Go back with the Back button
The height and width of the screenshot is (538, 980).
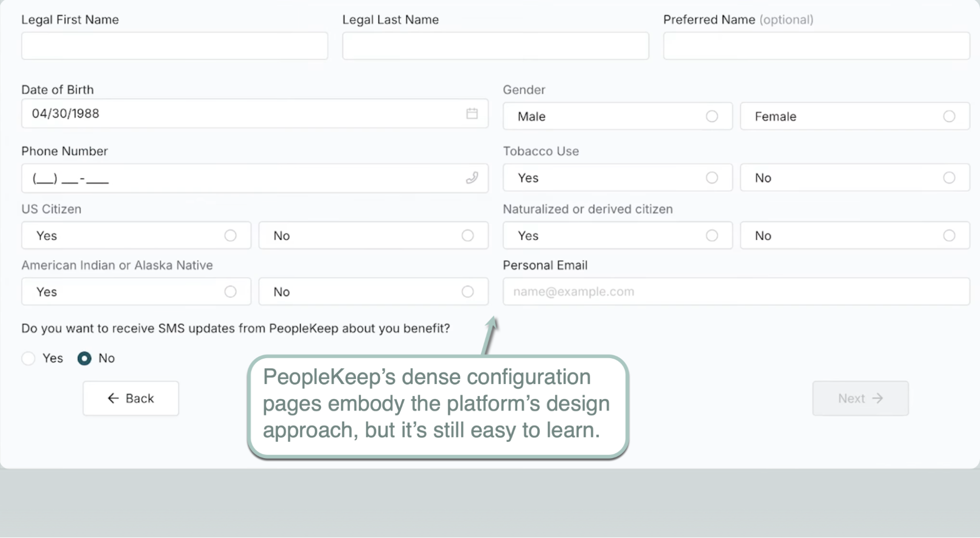(130, 398)
